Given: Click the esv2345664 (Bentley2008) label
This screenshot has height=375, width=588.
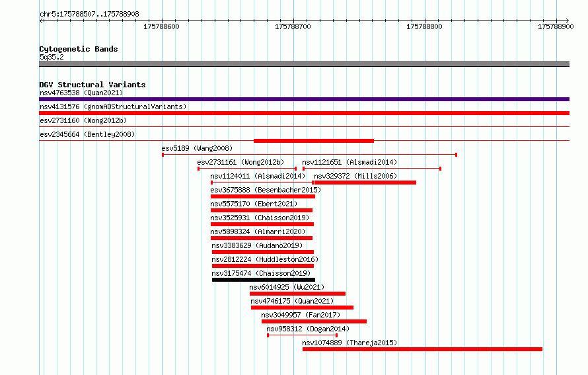Looking at the screenshot, I should click(87, 134).
